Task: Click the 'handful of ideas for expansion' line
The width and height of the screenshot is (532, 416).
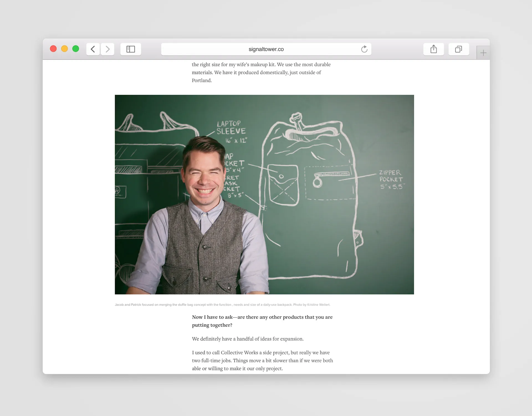Action: tap(247, 339)
